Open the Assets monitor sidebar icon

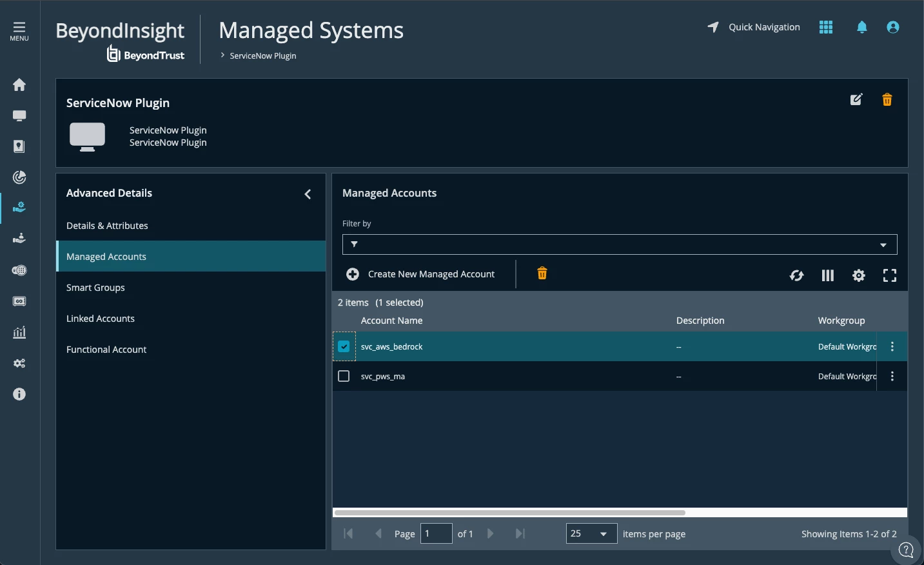19,115
